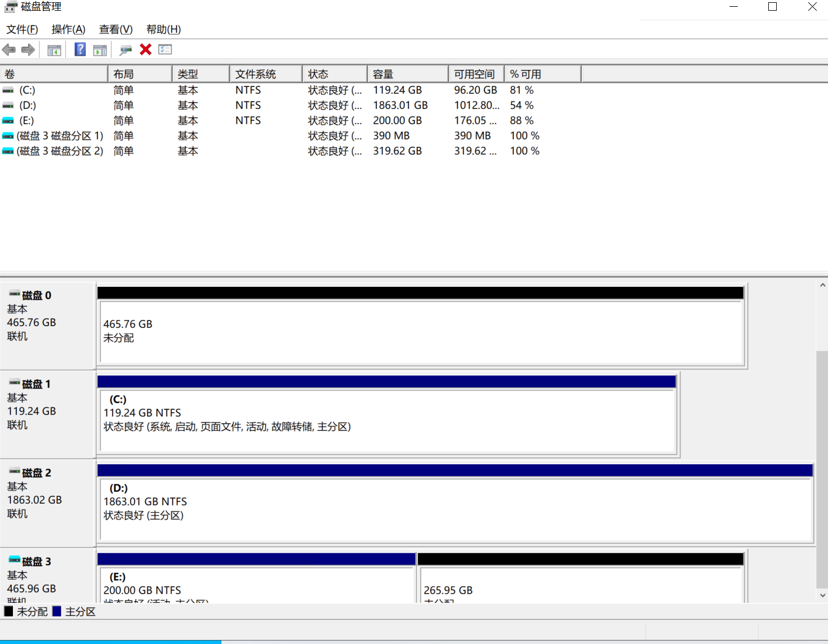Click the show/hide console tree icon
The width and height of the screenshot is (828, 644).
click(54, 50)
